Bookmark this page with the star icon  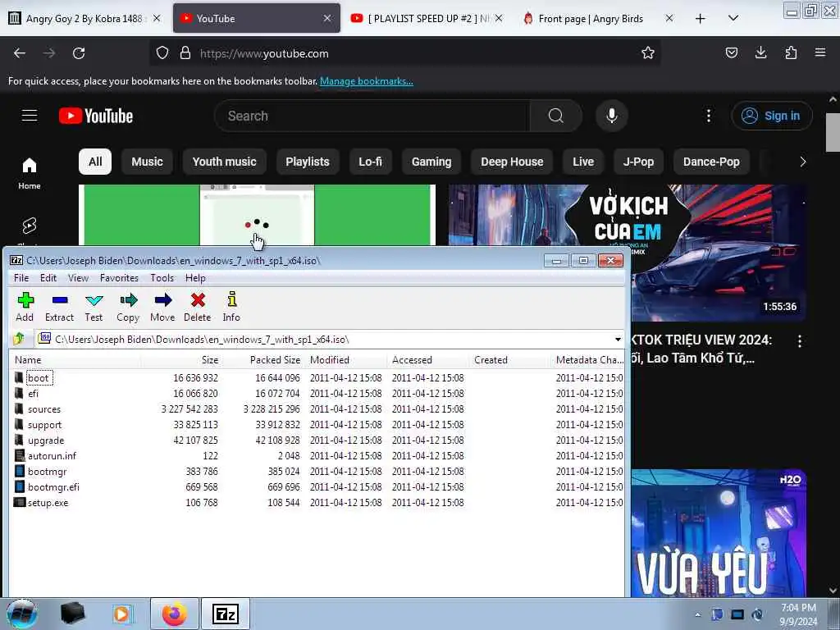(648, 52)
